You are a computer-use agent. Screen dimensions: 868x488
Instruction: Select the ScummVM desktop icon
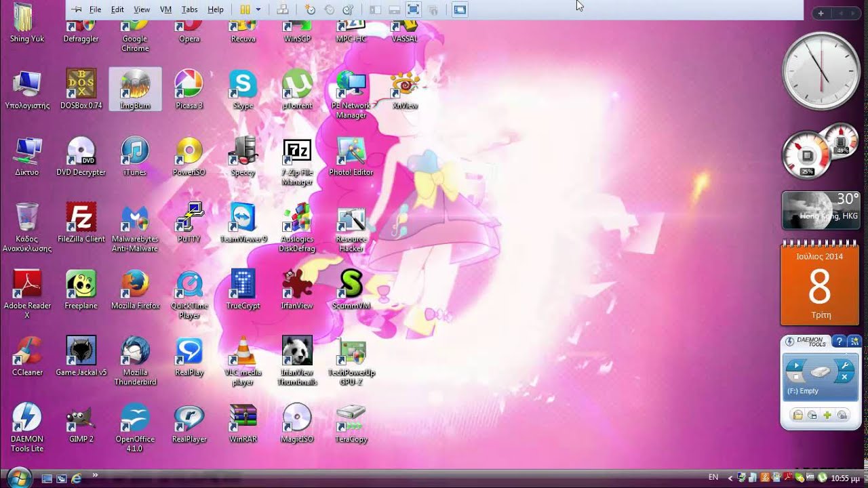351,289
